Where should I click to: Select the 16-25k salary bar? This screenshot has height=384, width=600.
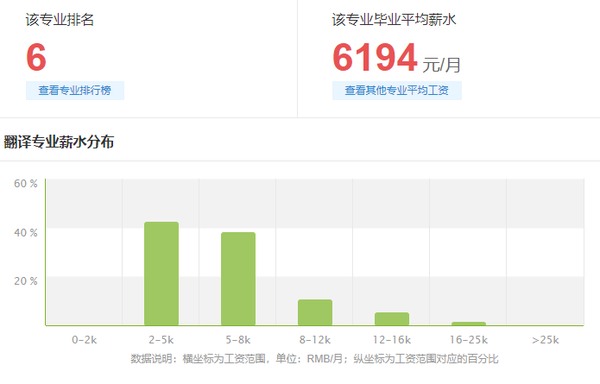pos(469,324)
